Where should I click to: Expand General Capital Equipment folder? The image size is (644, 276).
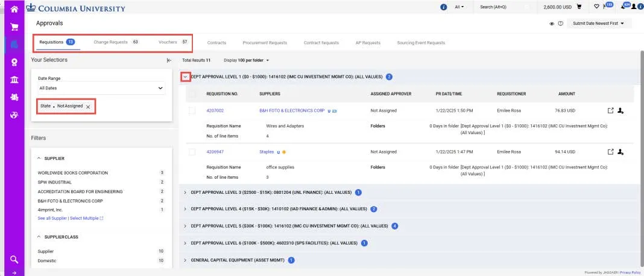tap(185, 260)
